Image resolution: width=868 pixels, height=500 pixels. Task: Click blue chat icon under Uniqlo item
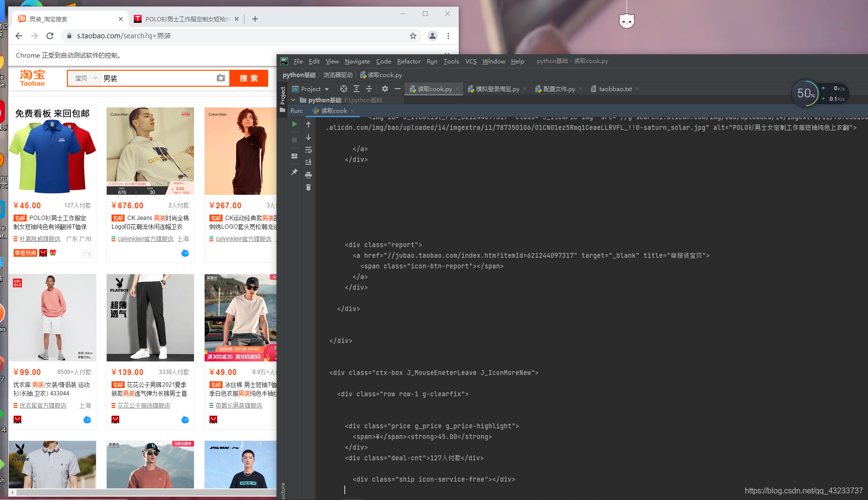(x=87, y=420)
